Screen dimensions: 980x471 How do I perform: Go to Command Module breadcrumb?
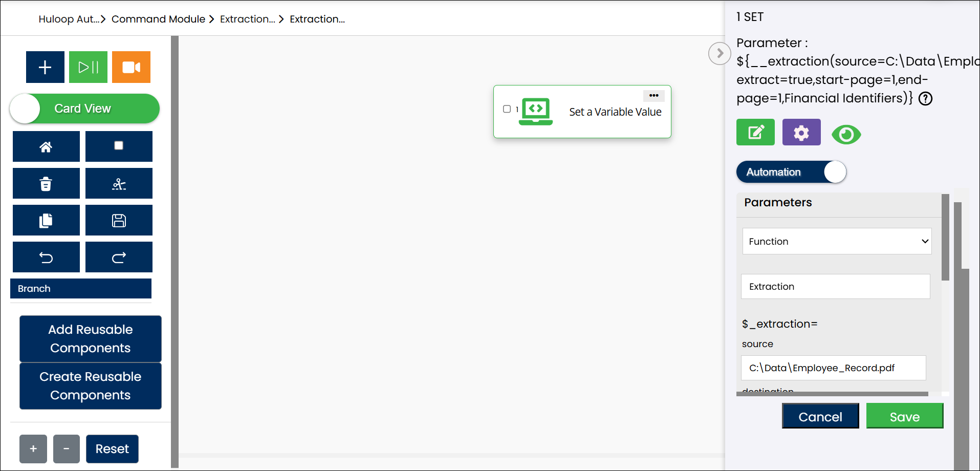(158, 19)
